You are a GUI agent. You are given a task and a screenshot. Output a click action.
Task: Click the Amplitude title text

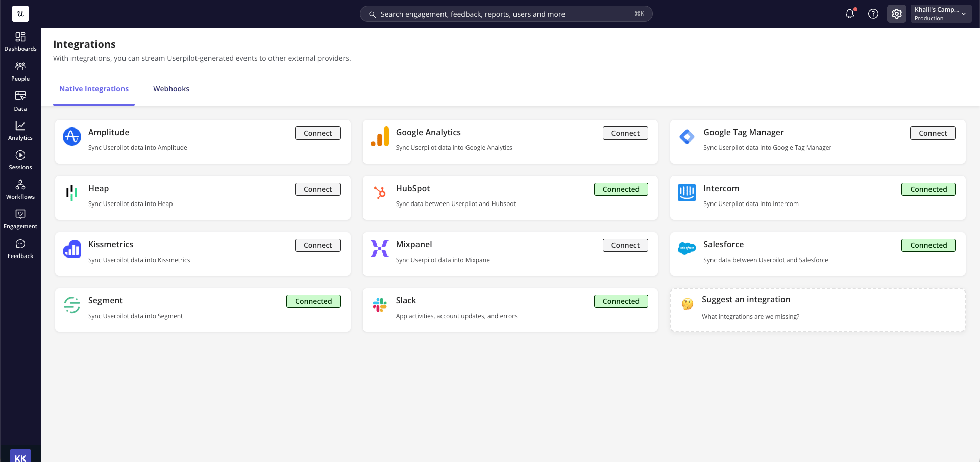(x=109, y=132)
